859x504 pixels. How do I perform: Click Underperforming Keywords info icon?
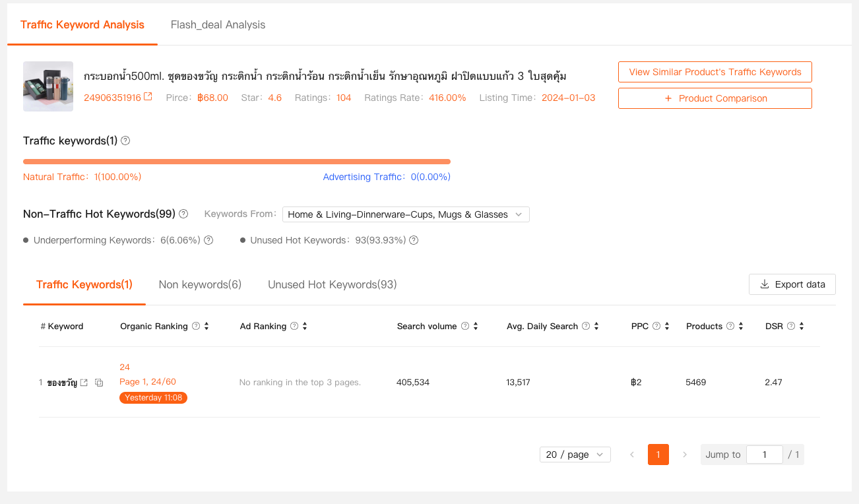pyautogui.click(x=208, y=240)
